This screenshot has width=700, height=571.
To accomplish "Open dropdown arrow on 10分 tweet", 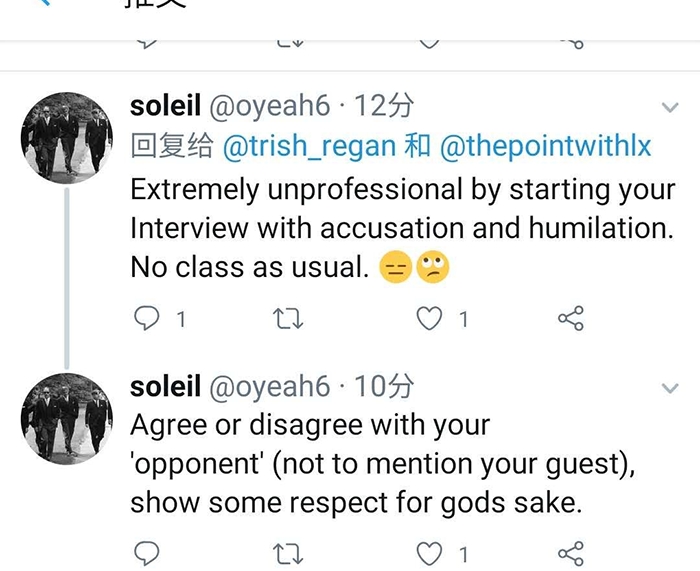I will (x=669, y=387).
